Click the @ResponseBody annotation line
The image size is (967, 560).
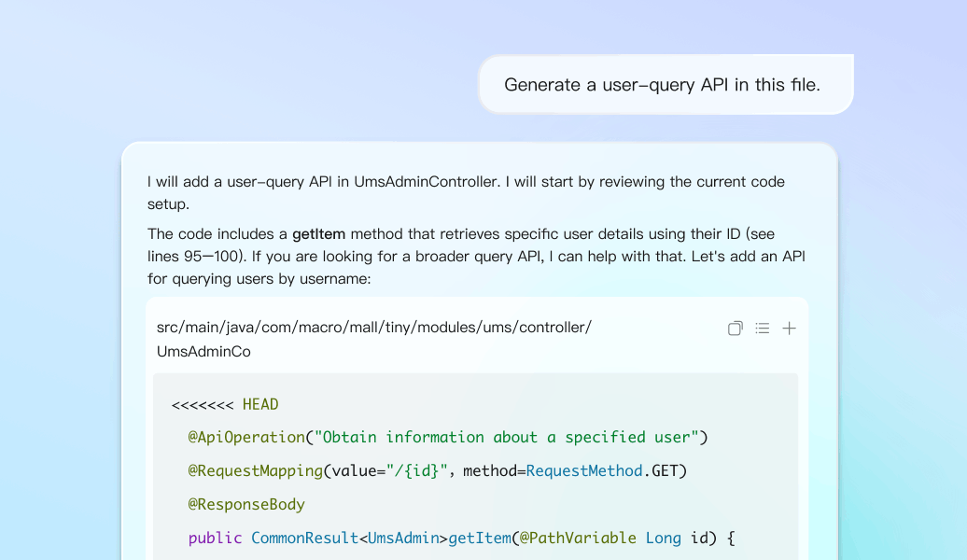click(246, 504)
